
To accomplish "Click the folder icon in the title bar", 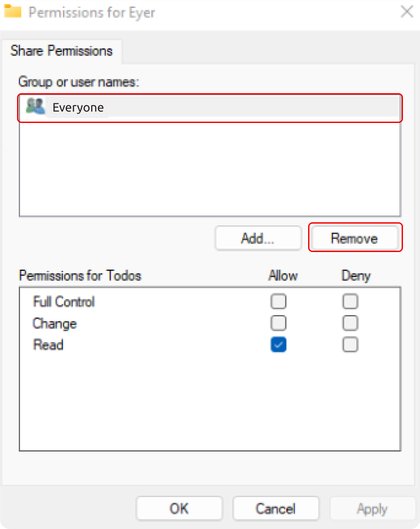I will [x=13, y=12].
